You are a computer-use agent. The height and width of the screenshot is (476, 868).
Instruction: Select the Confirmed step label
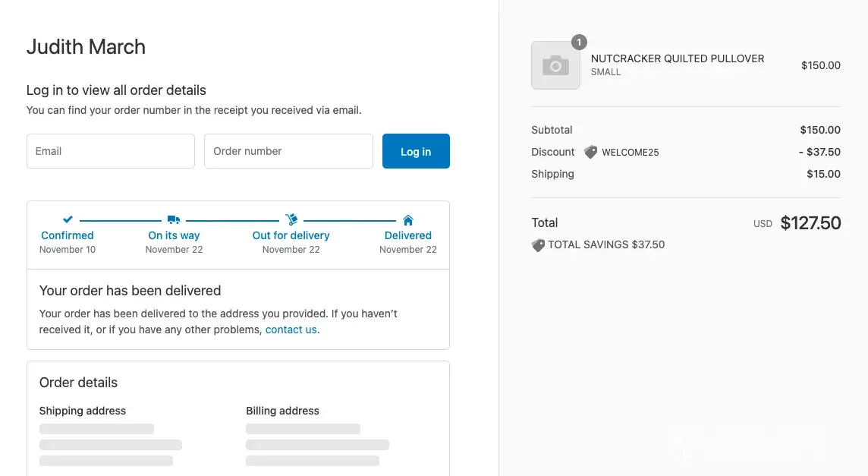68,235
